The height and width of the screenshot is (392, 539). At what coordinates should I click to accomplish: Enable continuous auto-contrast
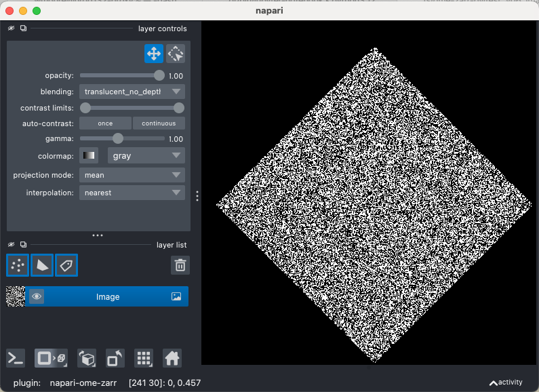(x=159, y=123)
